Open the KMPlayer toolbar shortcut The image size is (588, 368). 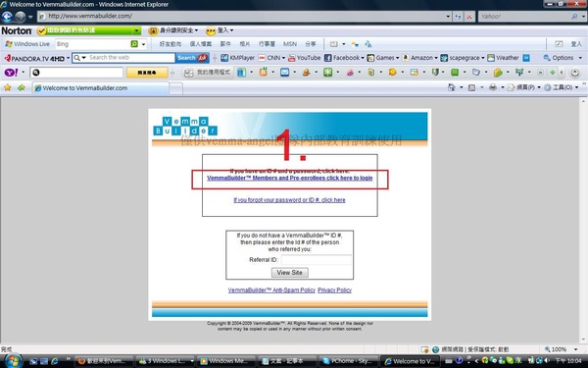pos(238,58)
